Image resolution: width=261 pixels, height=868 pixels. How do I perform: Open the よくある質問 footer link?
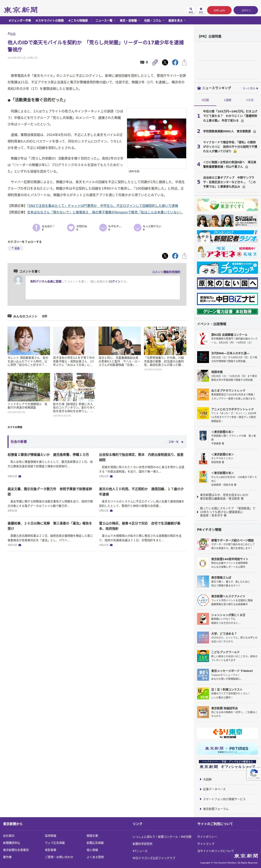[95, 857]
